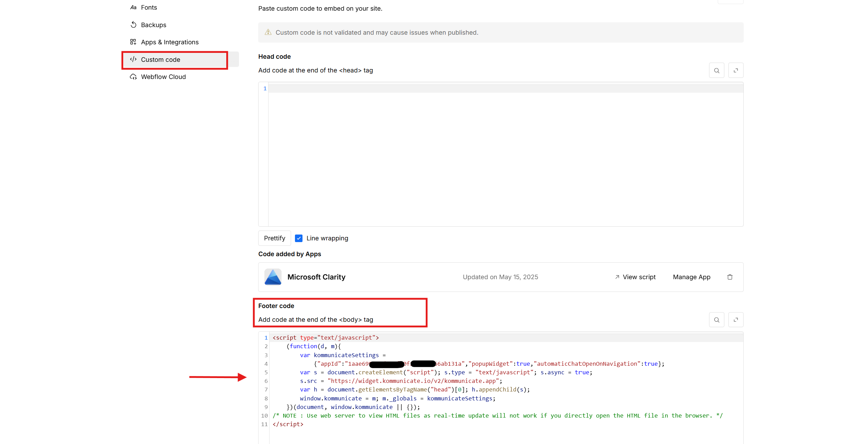Open the Backups settings section
The width and height of the screenshot is (868, 444).
(x=153, y=25)
